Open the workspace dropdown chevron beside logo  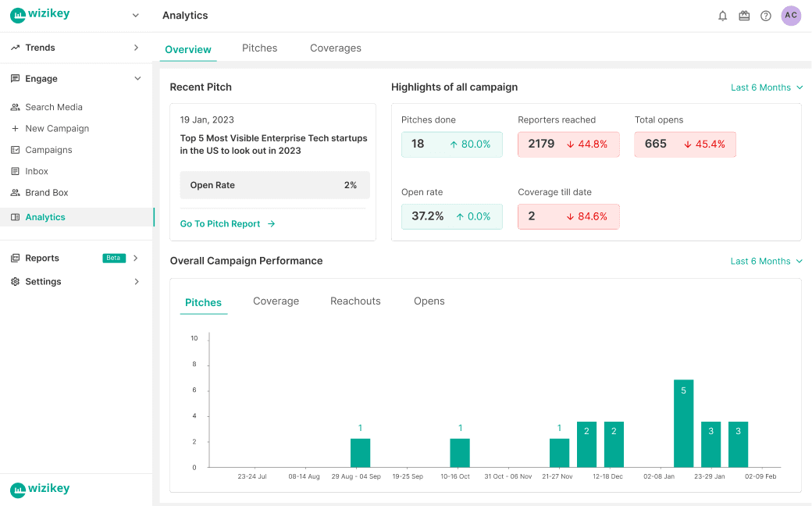pos(136,16)
